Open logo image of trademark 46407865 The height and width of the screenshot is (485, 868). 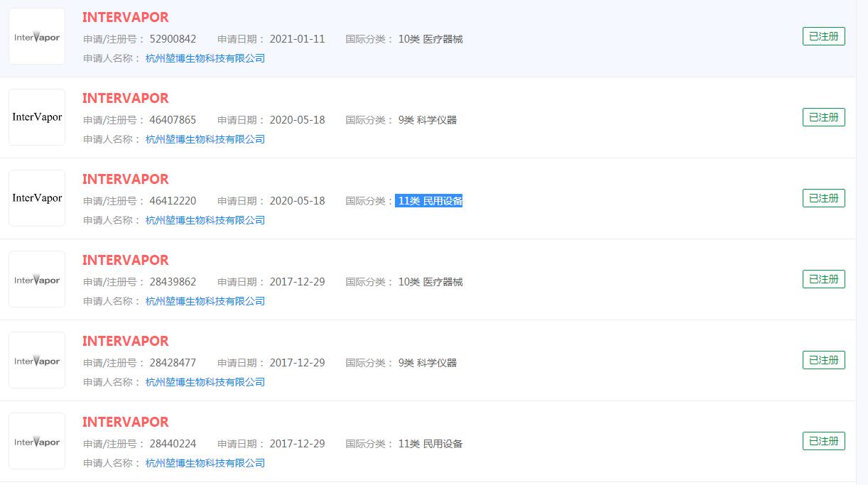37,117
